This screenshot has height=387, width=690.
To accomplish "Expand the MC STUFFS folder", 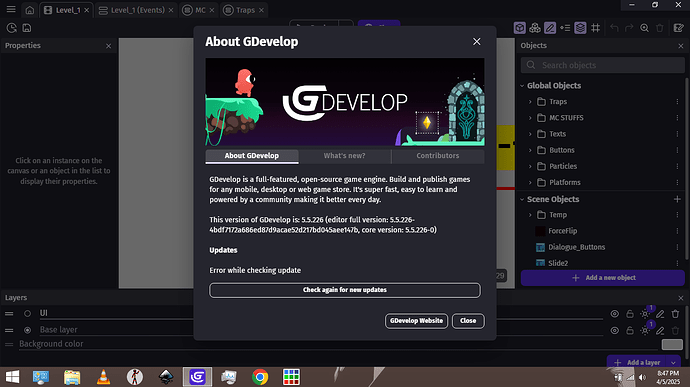I will (x=530, y=118).
